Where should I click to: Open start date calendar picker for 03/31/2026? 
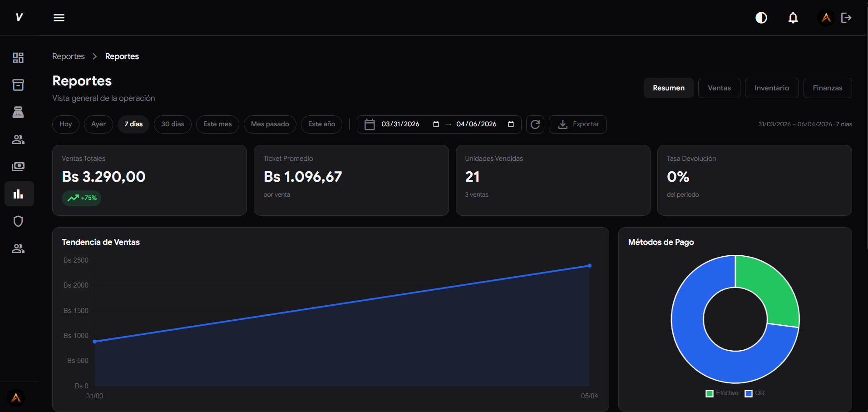436,124
